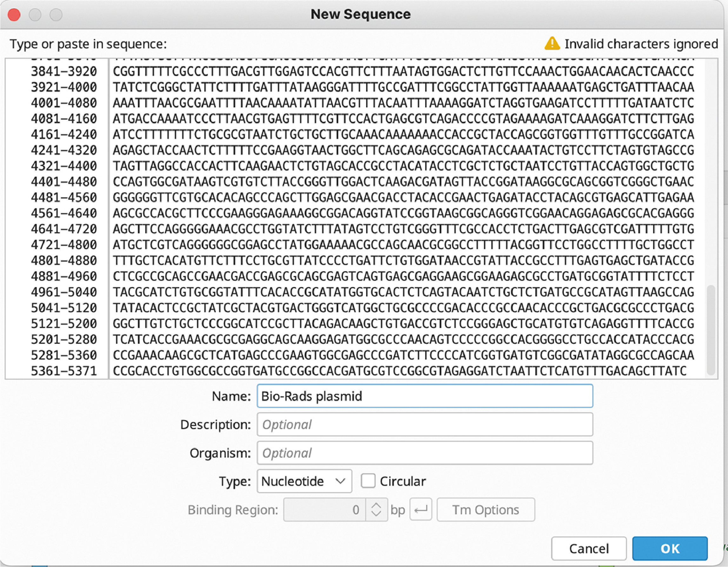Click the Description optional input field
The image size is (728, 567).
coord(425,424)
